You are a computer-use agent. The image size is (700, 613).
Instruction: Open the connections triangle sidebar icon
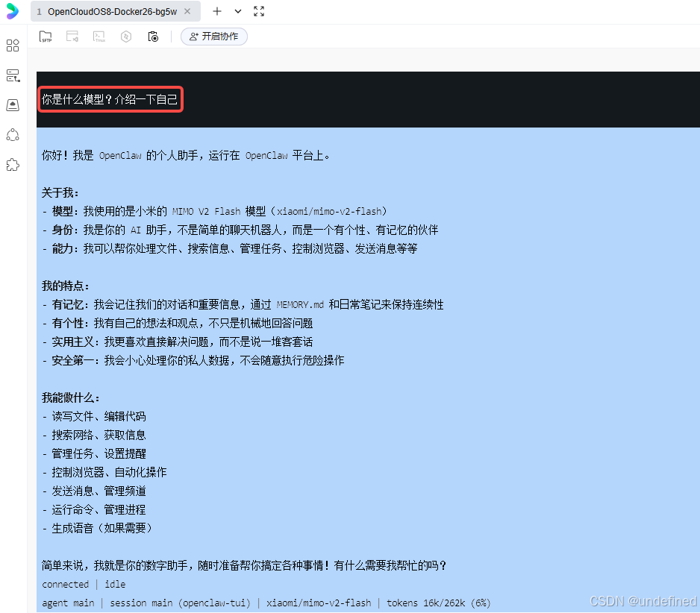13,135
